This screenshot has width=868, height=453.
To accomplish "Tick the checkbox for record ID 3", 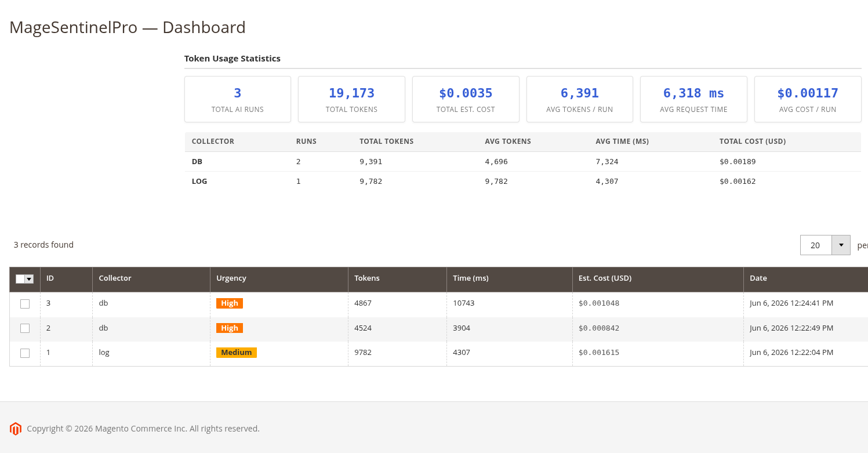I will click(25, 303).
